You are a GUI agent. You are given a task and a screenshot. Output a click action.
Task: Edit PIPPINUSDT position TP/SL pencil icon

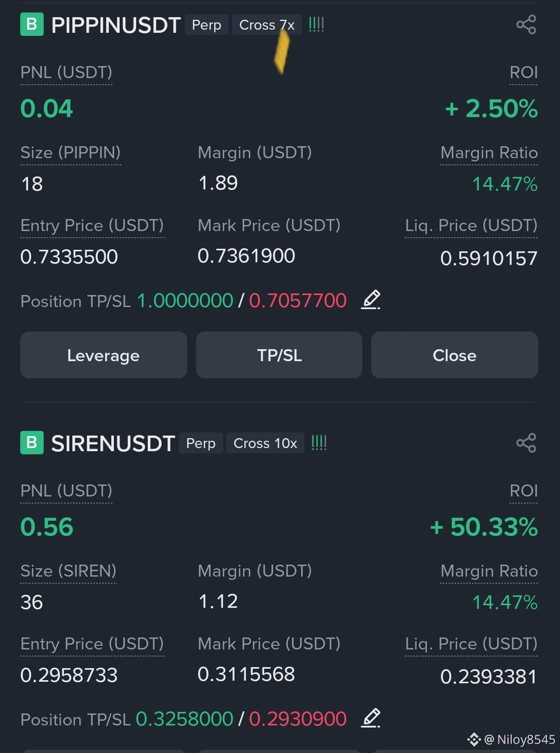point(371,300)
